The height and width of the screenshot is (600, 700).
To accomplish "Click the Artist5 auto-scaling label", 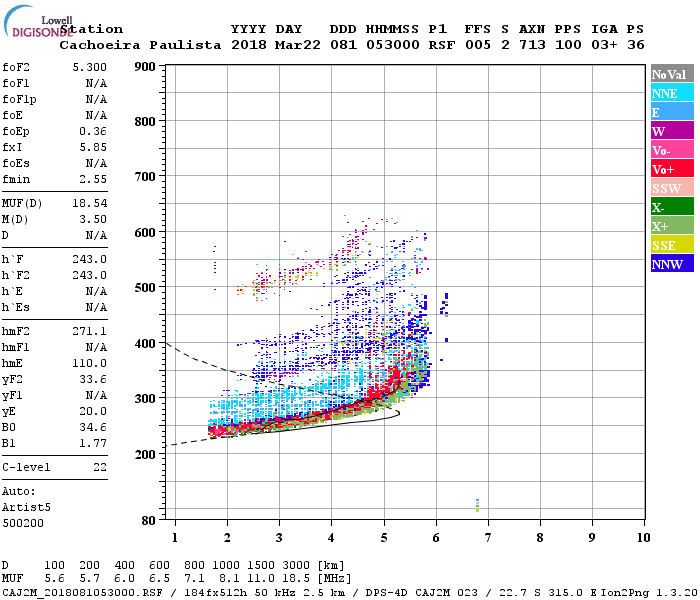I will [26, 508].
